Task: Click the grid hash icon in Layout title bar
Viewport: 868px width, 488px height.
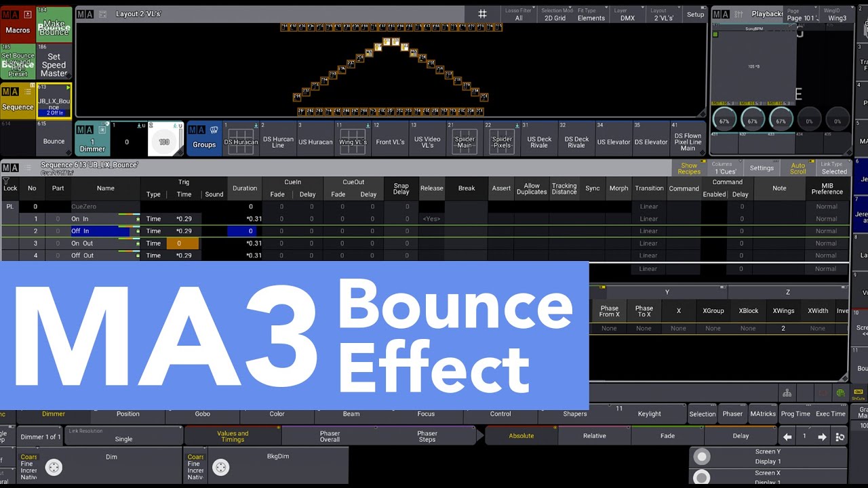Action: (x=482, y=14)
